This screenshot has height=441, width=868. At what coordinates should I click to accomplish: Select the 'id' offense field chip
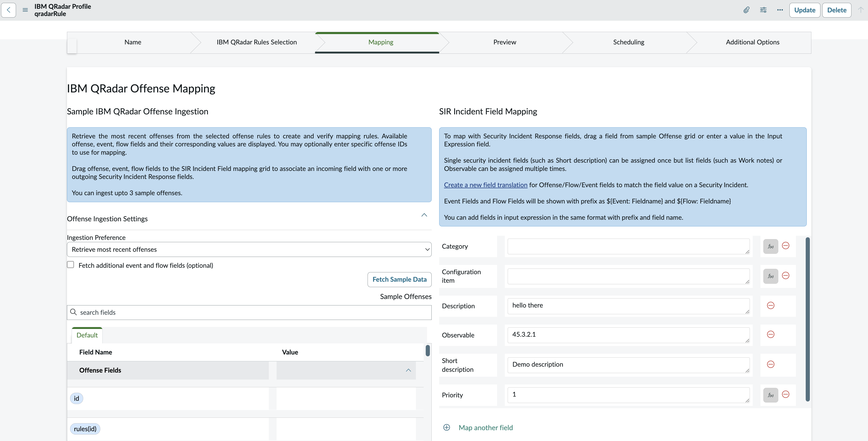point(77,399)
